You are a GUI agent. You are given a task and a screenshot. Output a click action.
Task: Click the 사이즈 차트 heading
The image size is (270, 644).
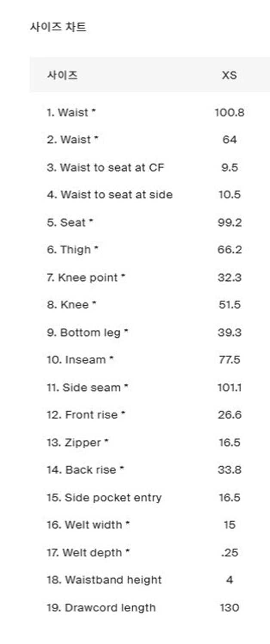pyautogui.click(x=58, y=27)
